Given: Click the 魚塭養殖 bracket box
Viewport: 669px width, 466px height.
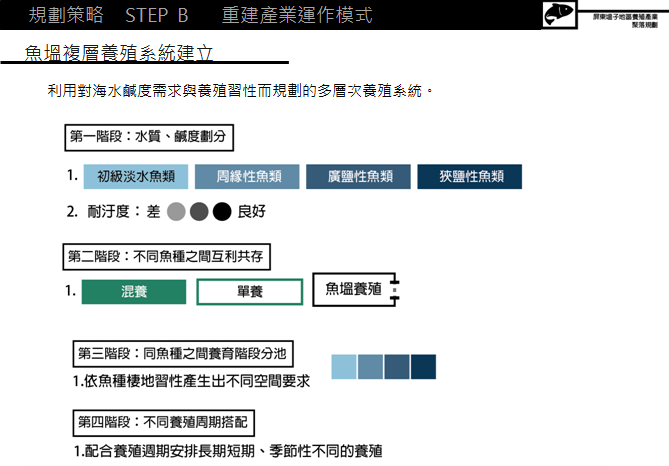Looking at the screenshot, I should (355, 290).
